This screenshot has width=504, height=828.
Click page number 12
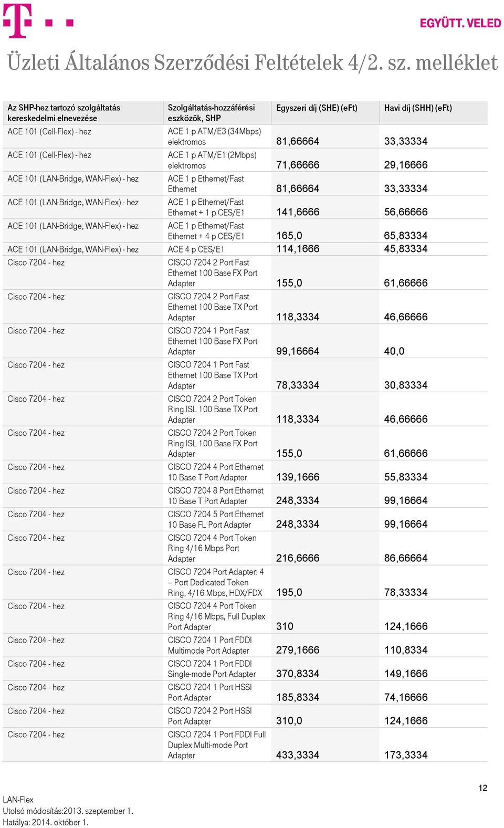(483, 788)
